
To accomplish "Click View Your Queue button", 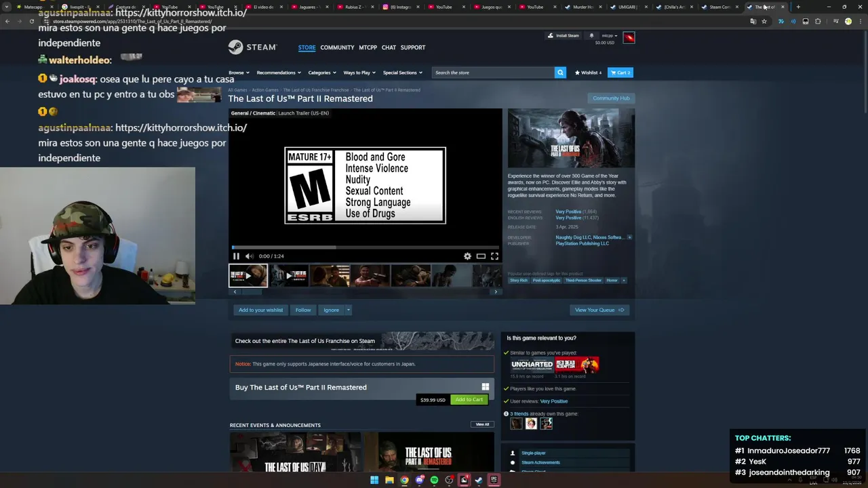I will point(599,310).
